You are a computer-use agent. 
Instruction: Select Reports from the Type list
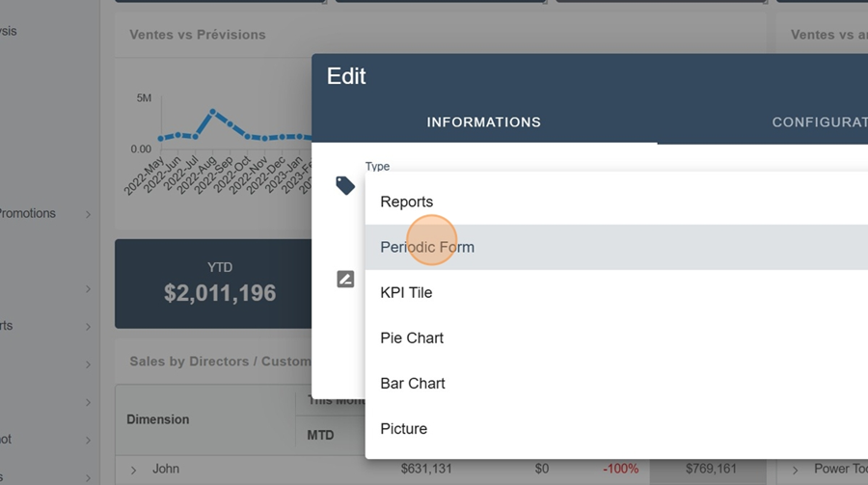(406, 202)
